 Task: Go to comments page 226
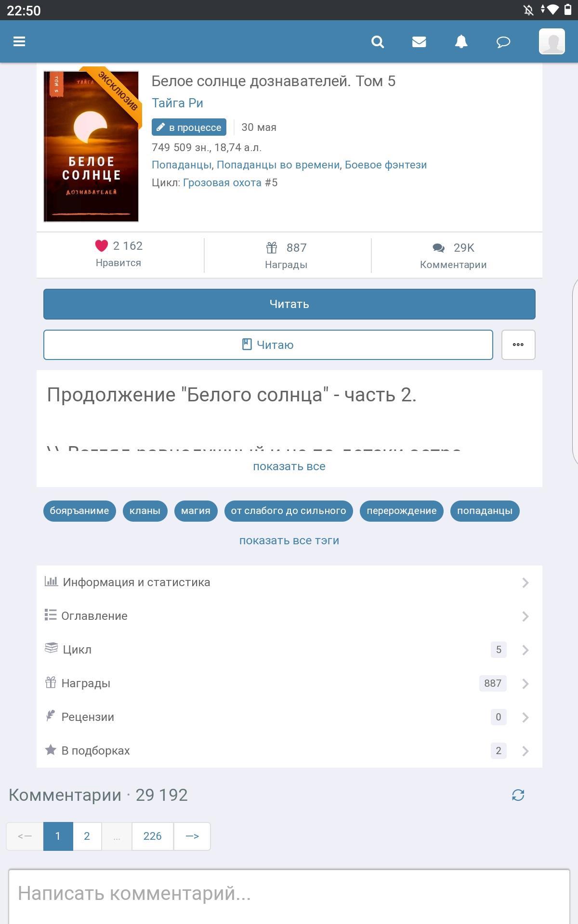[152, 836]
